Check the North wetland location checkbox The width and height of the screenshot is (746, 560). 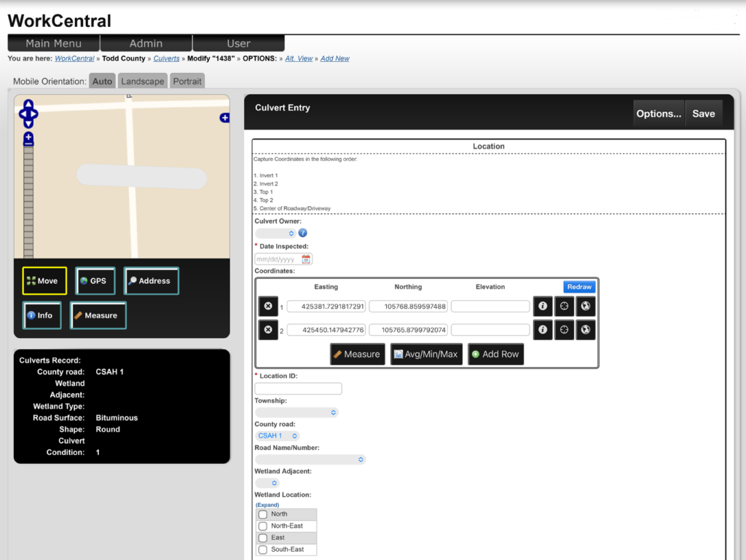[264, 514]
